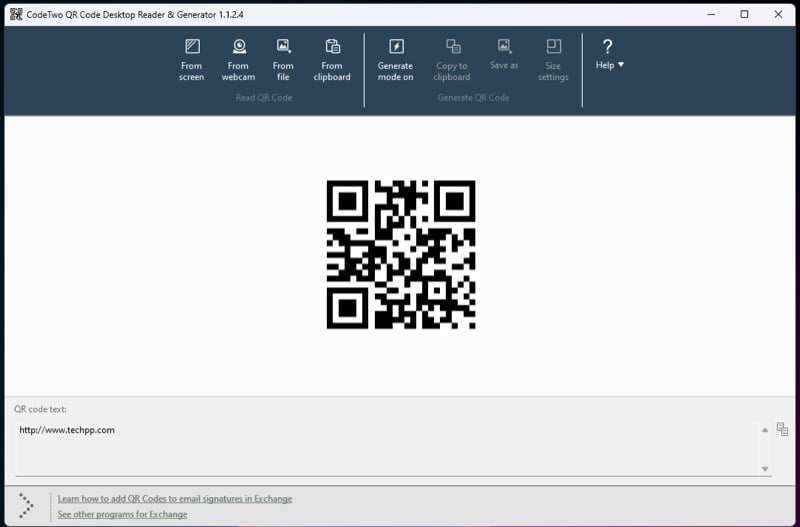This screenshot has height=527, width=800.
Task: Maximize the CodeTwo QR Code window
Action: [744, 14]
